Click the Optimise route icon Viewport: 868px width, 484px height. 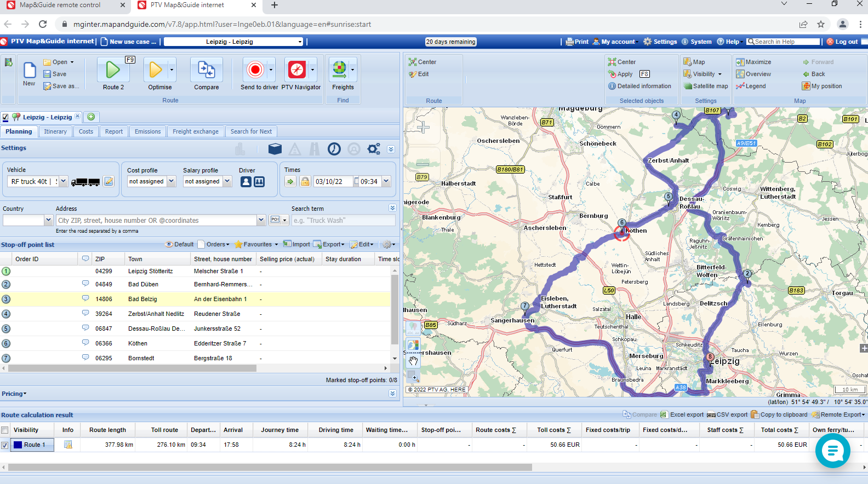[156, 70]
